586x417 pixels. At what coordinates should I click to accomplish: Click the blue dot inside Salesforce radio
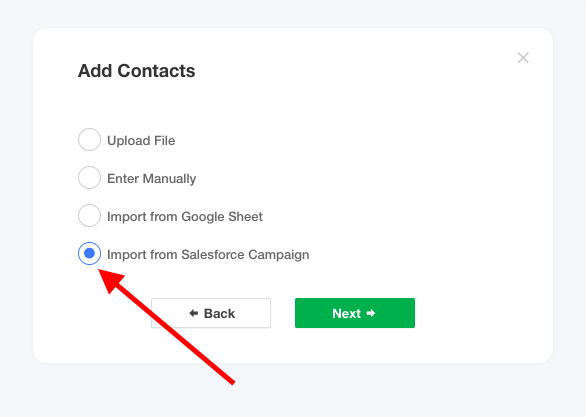point(89,253)
